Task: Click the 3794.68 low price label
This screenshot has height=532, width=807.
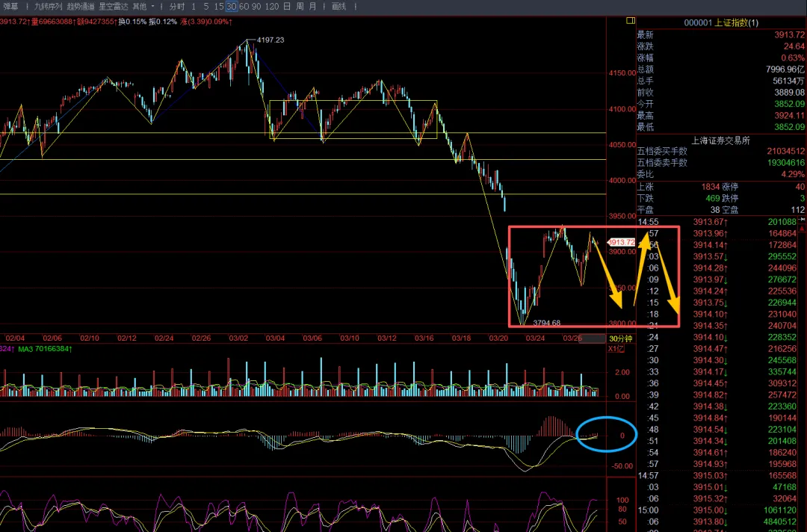Action: tap(546, 323)
